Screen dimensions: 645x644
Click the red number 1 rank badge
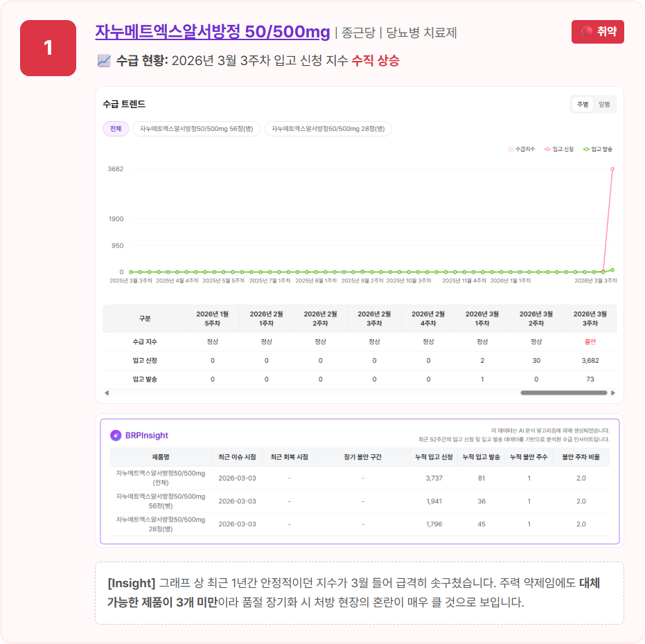pyautogui.click(x=48, y=48)
